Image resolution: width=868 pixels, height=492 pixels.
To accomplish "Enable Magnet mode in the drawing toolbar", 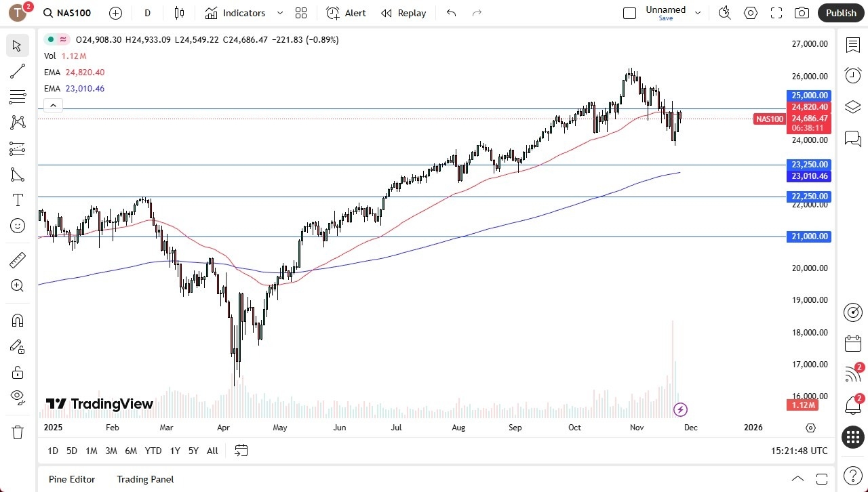I will pyautogui.click(x=17, y=320).
